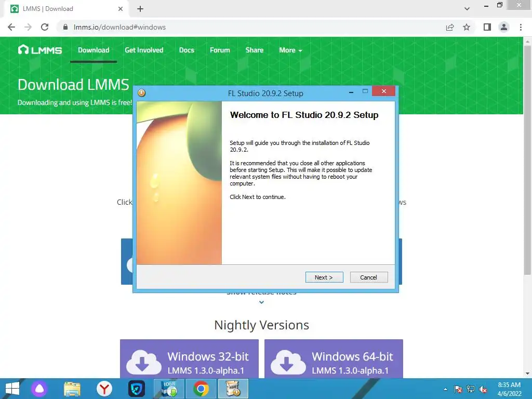
Task: Open the Chrome profile avatar
Action: tap(504, 27)
